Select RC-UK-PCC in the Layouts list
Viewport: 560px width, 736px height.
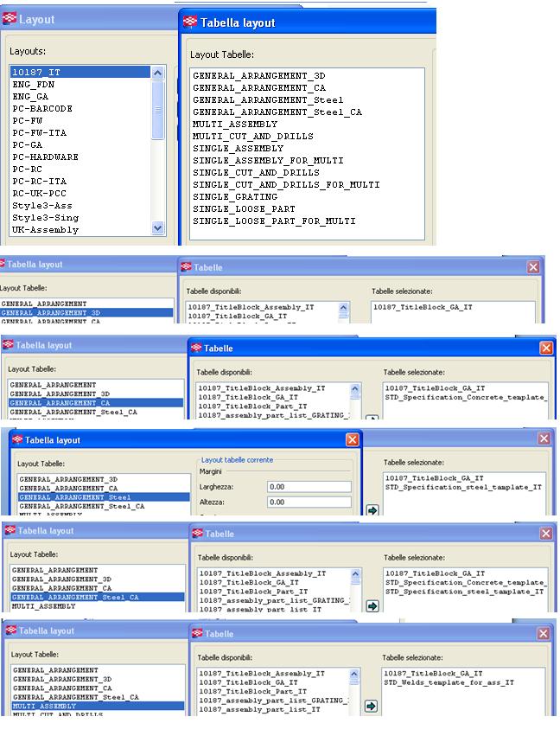pos(40,194)
